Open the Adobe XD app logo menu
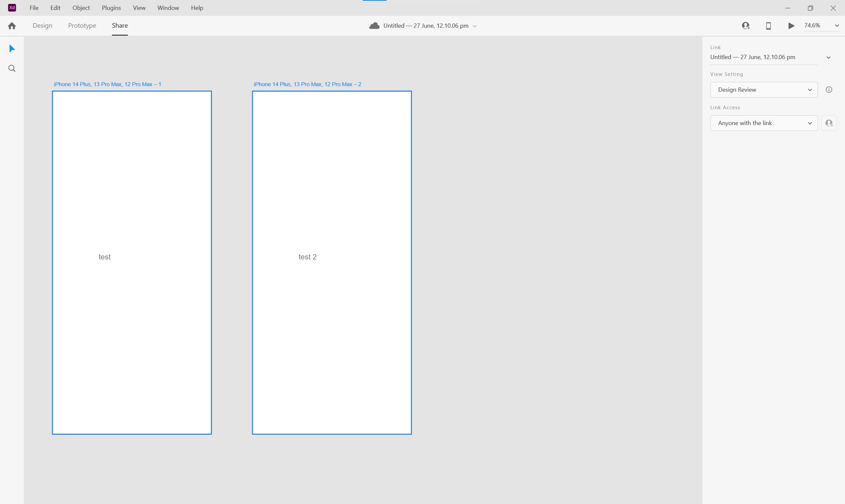Image resolution: width=845 pixels, height=504 pixels. click(12, 8)
